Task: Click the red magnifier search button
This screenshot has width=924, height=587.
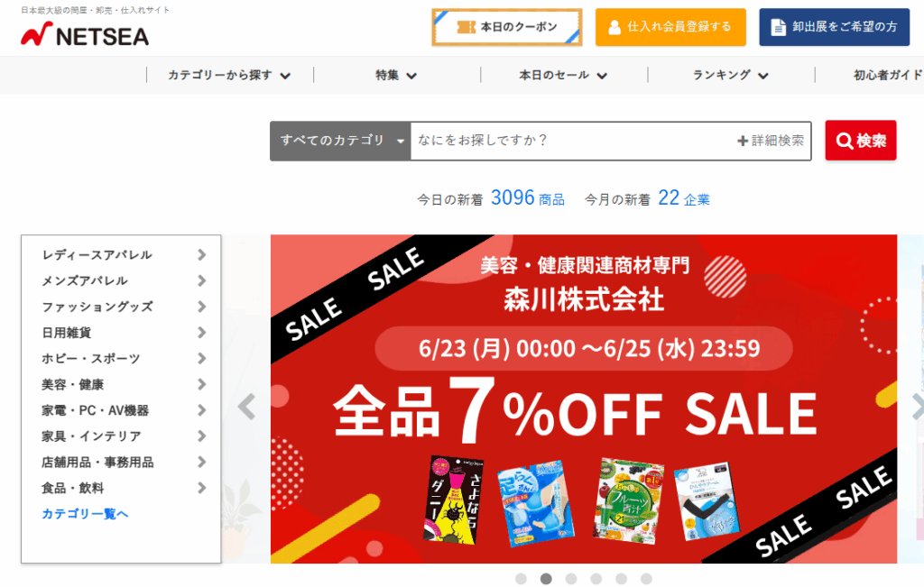Action: pyautogui.click(x=860, y=141)
